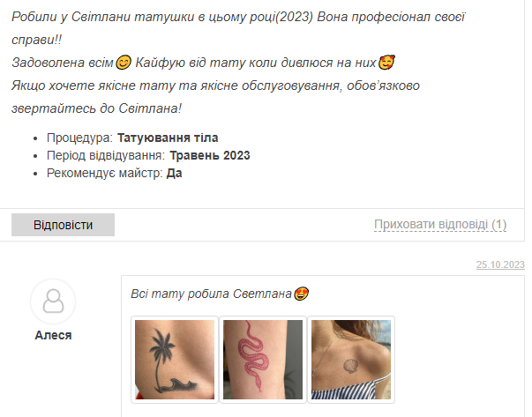This screenshot has width=532, height=417.
Task: Click the Рекомендує майстр label
Action: click(105, 174)
